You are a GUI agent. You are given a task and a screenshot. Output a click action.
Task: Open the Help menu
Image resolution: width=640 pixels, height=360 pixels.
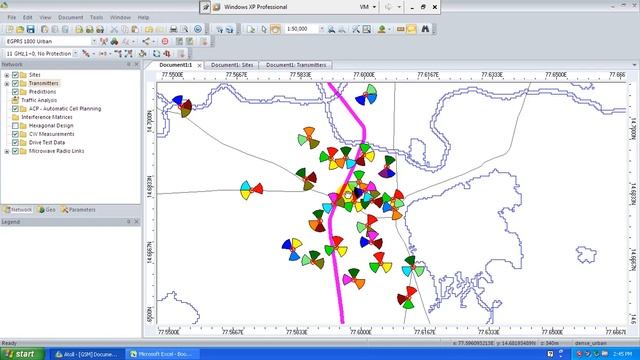143,18
